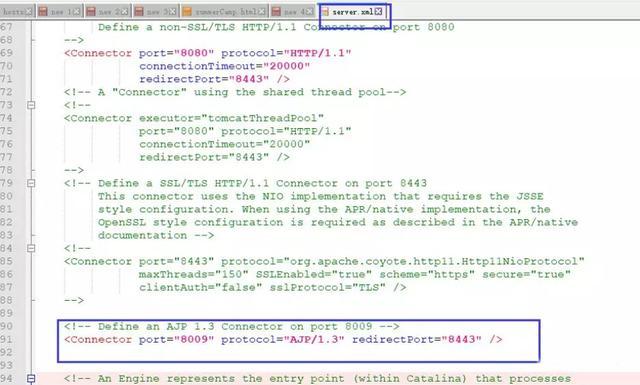The image size is (640, 385).
Task: Collapse the Engine comment fold at line 94
Action: 31,378
